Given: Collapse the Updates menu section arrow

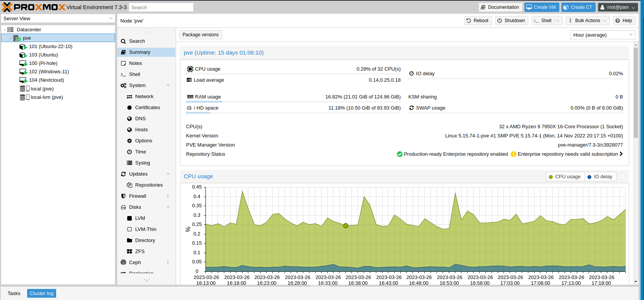Looking at the screenshot, I should pyautogui.click(x=168, y=174).
